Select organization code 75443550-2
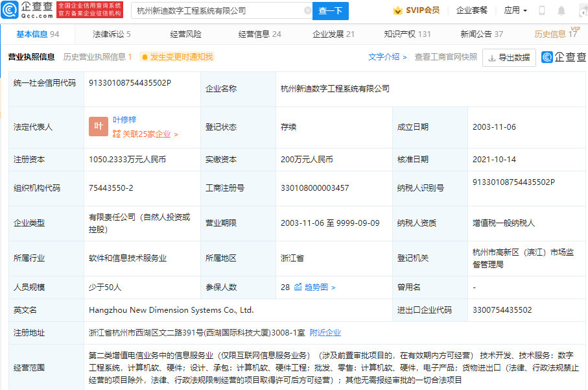The image size is (588, 390). pos(111,188)
